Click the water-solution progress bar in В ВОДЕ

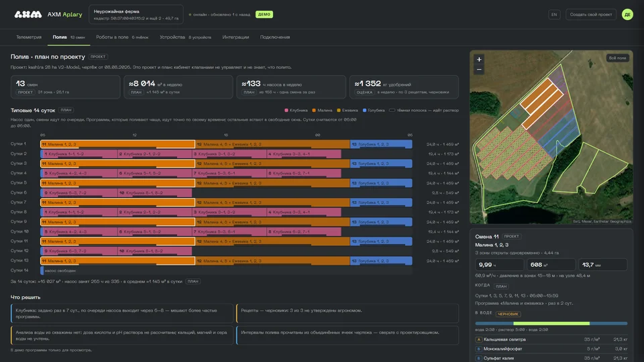pos(551,323)
